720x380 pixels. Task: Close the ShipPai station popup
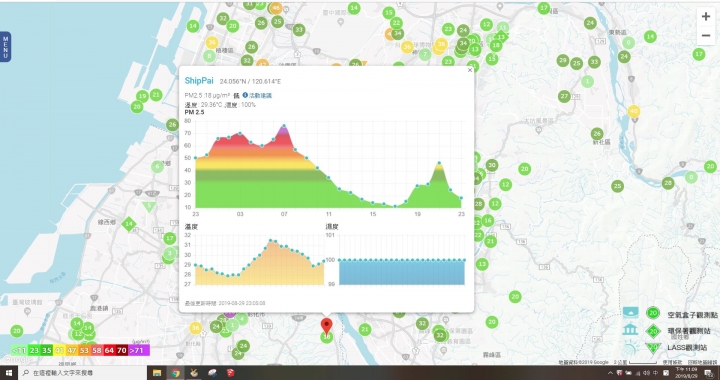point(470,70)
